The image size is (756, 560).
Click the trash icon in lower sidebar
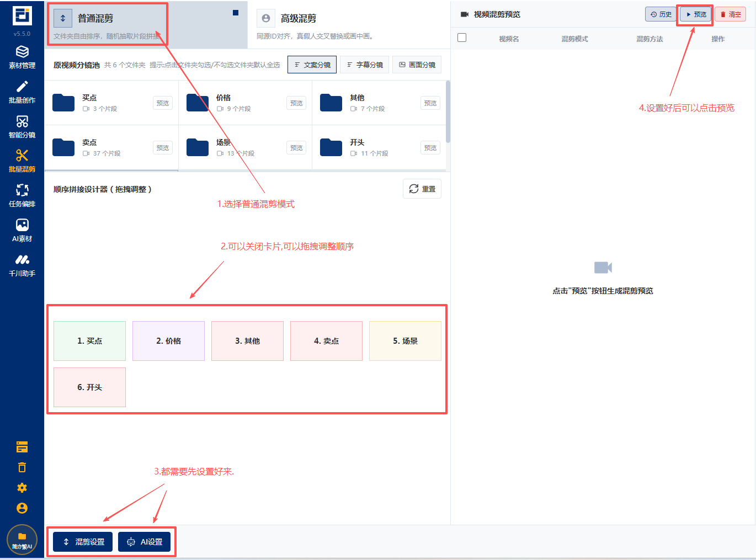coord(22,467)
